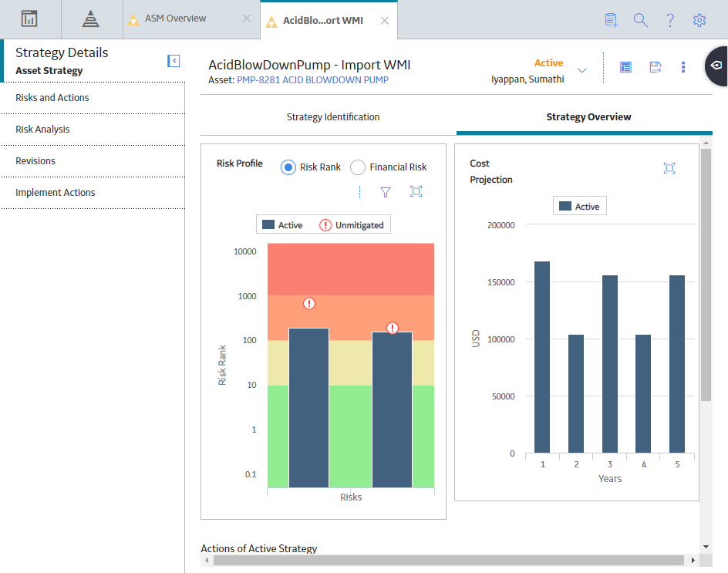Select the Financial Risk radio button

click(358, 167)
